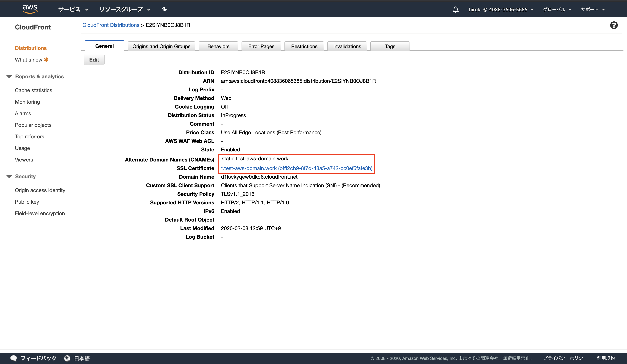
Task: Click the pin shortcut icon in navbar
Action: click(164, 10)
